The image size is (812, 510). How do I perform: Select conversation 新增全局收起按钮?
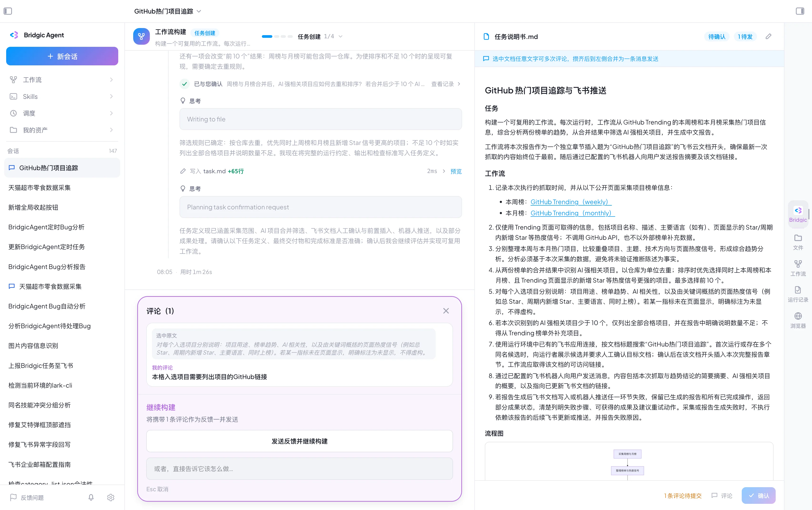pos(62,207)
